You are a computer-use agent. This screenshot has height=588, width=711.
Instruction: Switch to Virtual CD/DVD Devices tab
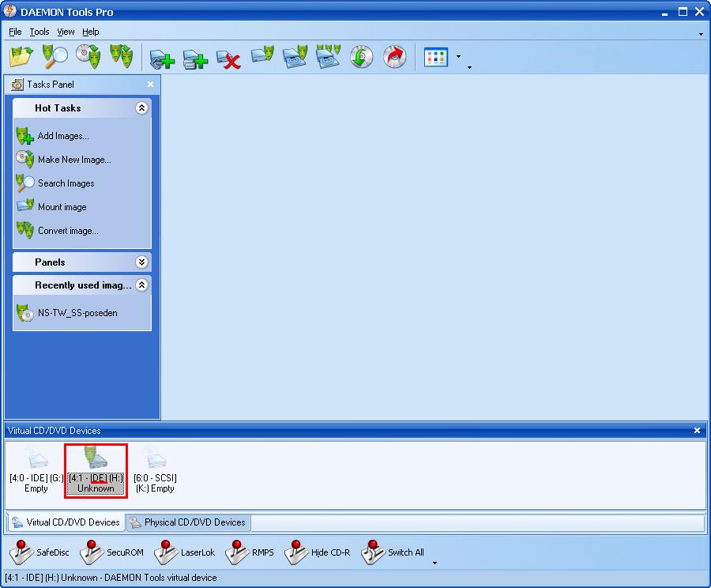(66, 522)
